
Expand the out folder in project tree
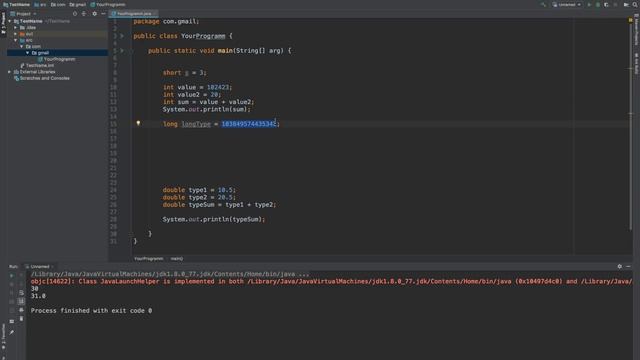click(x=16, y=34)
